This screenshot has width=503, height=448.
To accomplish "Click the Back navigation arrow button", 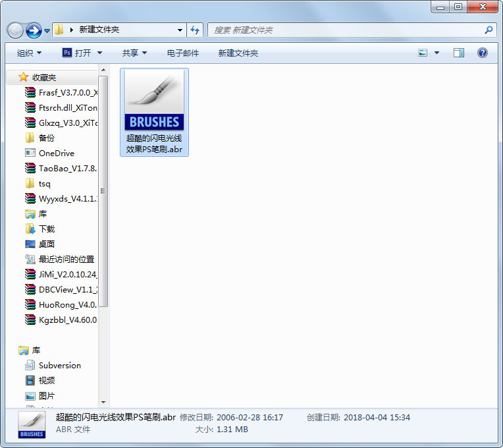I will point(15,30).
